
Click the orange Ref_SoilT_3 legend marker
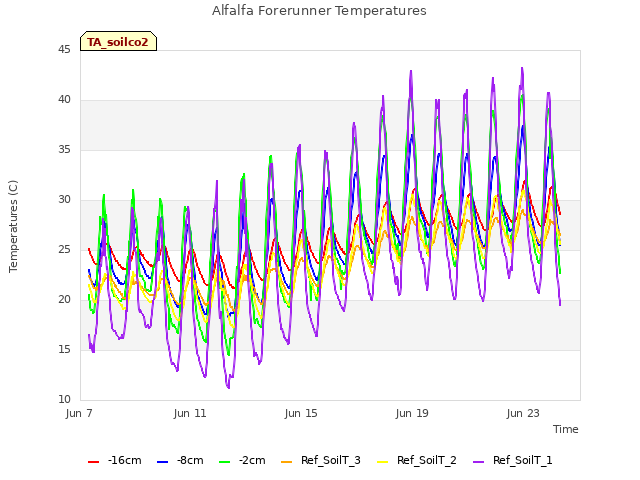(x=287, y=462)
